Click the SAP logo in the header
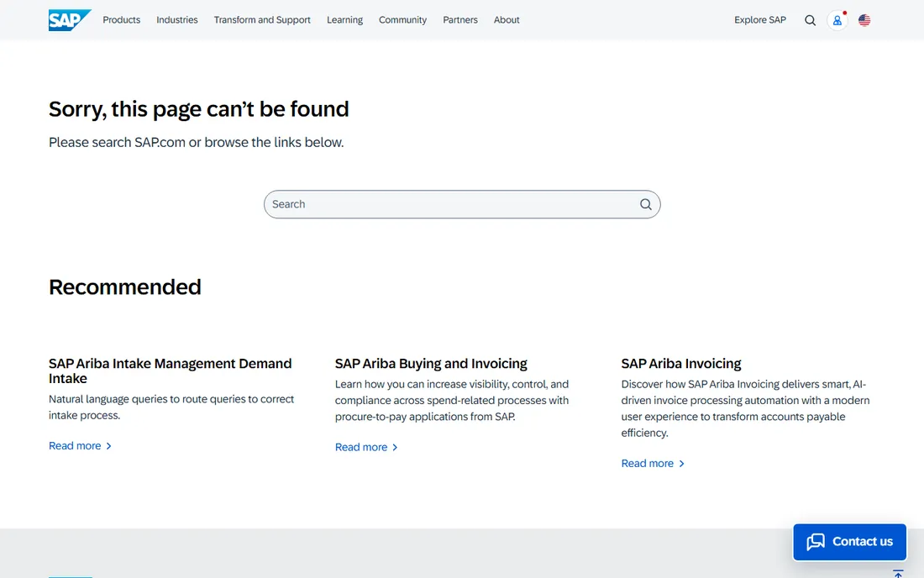 (70, 20)
